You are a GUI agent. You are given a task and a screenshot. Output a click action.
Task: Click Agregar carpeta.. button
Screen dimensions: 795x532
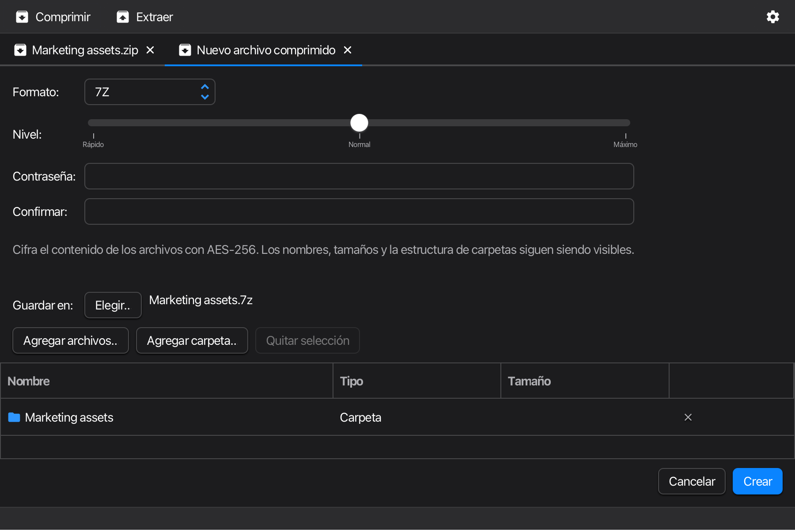pyautogui.click(x=192, y=340)
